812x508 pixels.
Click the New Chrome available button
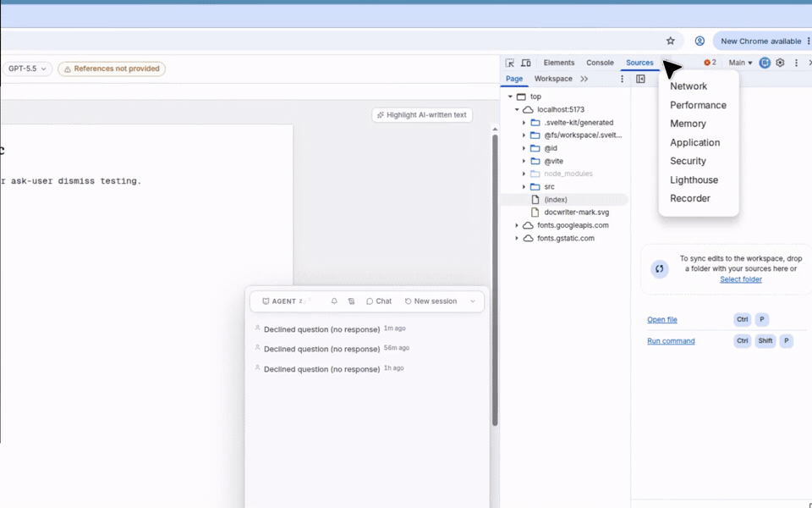760,41
